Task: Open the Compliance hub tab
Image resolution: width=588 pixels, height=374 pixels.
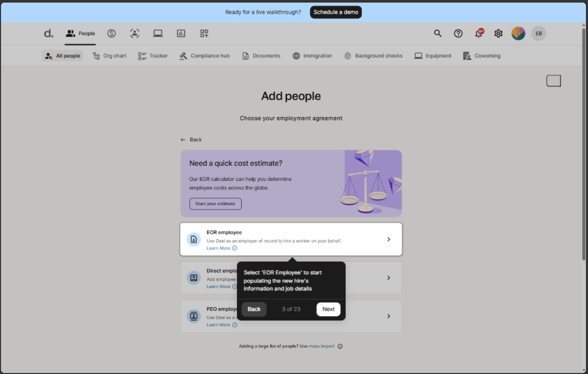Action: 204,56
